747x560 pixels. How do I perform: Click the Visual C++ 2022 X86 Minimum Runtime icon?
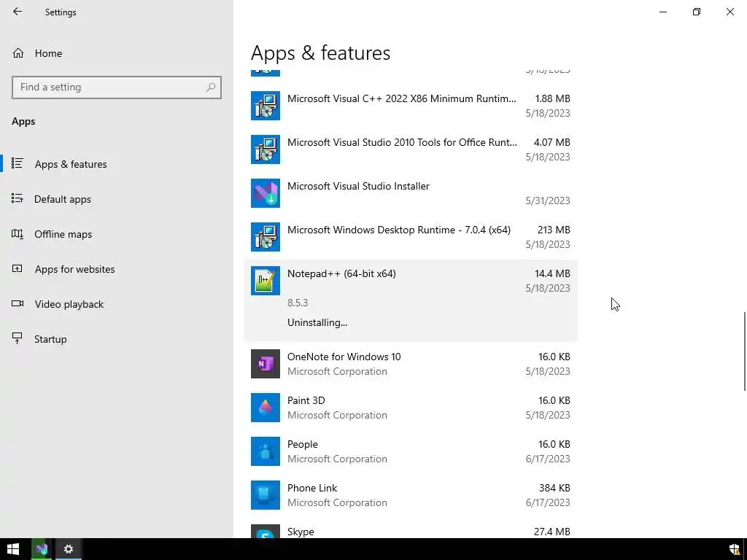[x=266, y=106]
